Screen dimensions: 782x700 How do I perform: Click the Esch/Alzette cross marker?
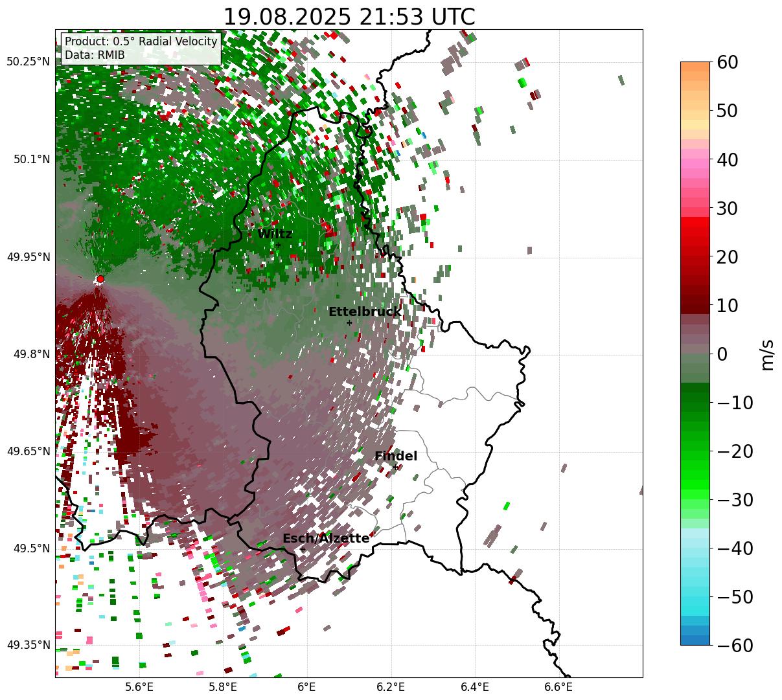click(303, 549)
